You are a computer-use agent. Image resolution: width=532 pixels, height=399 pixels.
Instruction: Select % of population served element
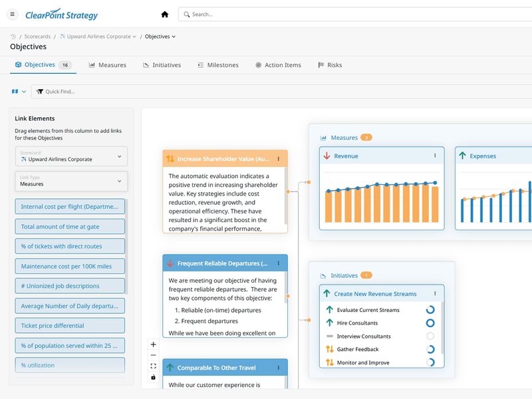click(70, 346)
